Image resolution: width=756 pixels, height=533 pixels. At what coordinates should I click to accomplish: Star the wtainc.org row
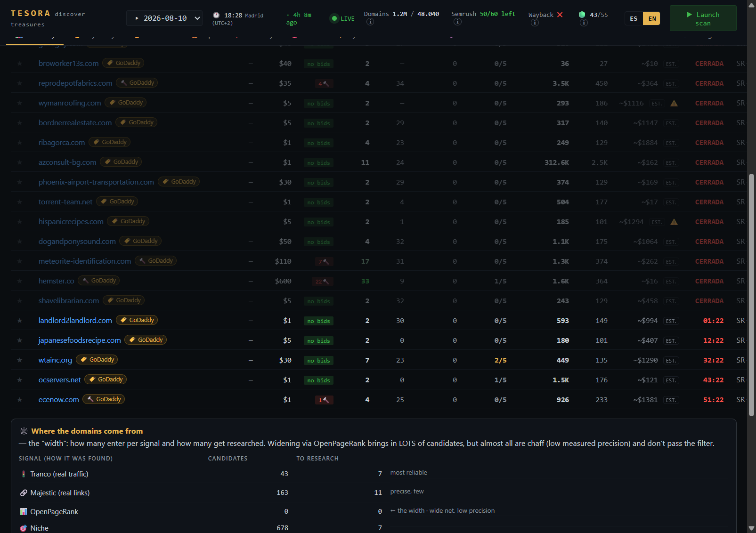coord(20,360)
